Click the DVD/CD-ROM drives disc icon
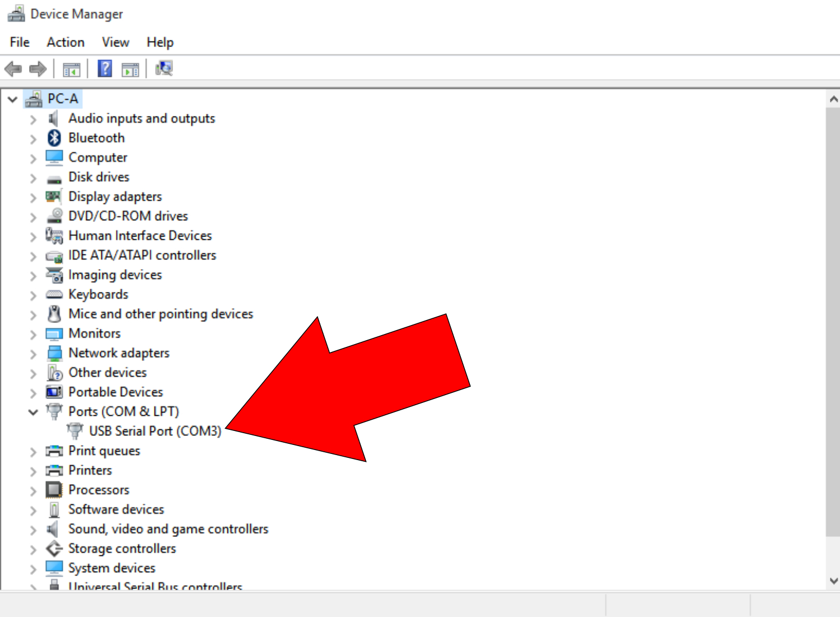 click(54, 216)
